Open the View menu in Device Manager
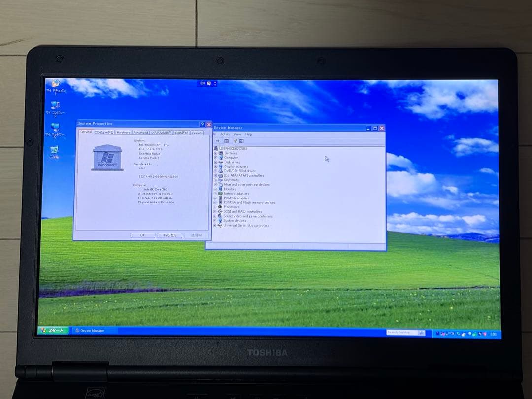This screenshot has height=399, width=532. [238, 133]
